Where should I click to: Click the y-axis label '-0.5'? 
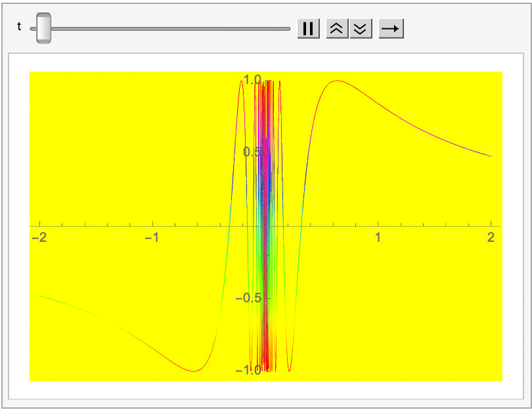pyautogui.click(x=250, y=298)
